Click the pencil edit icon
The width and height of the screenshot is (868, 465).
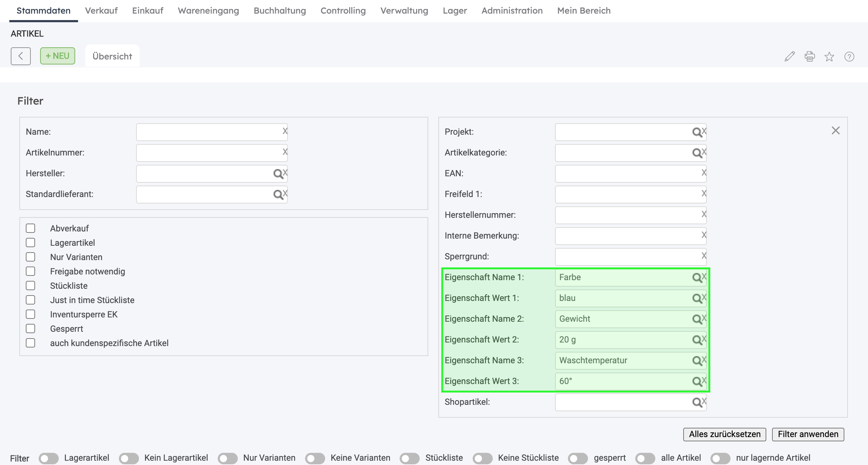(790, 57)
